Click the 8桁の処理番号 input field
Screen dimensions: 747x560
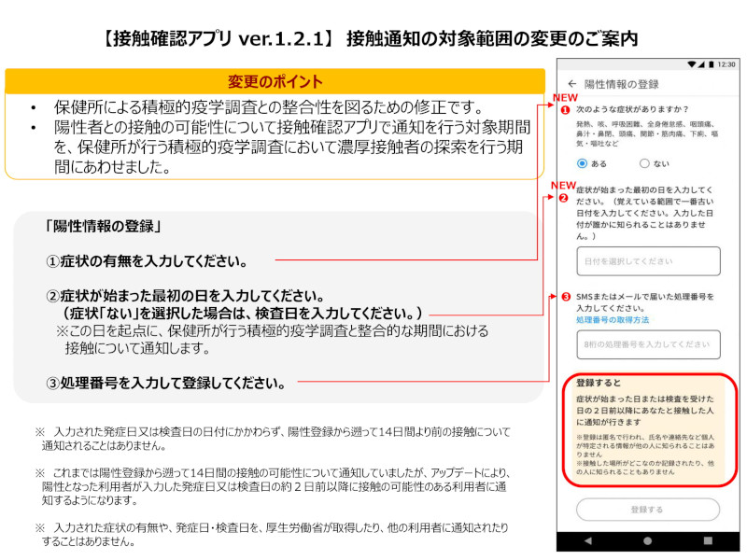coord(647,342)
